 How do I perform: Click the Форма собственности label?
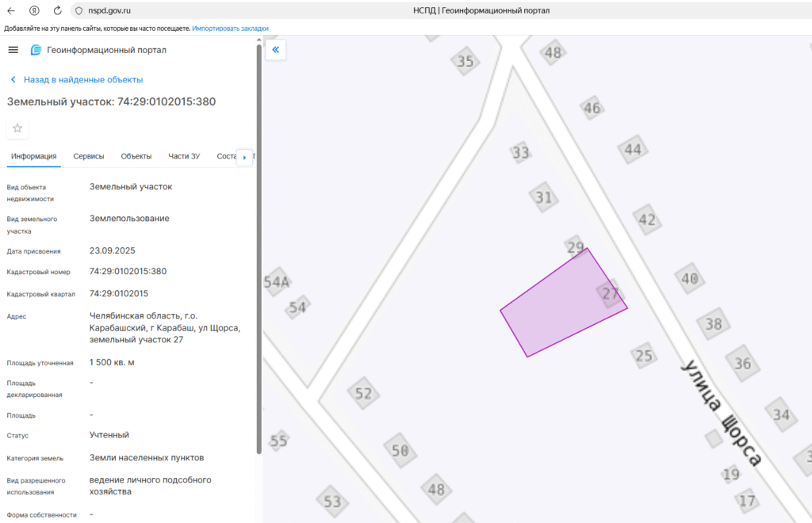[x=41, y=515]
